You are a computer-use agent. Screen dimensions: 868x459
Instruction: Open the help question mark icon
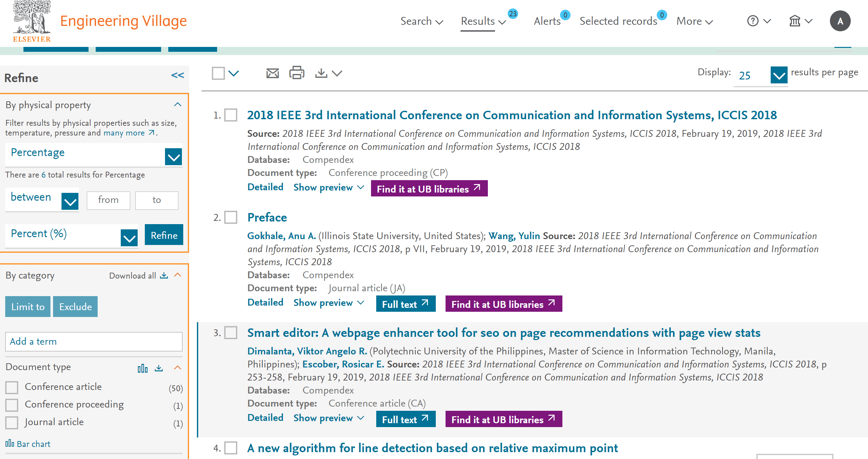(752, 21)
